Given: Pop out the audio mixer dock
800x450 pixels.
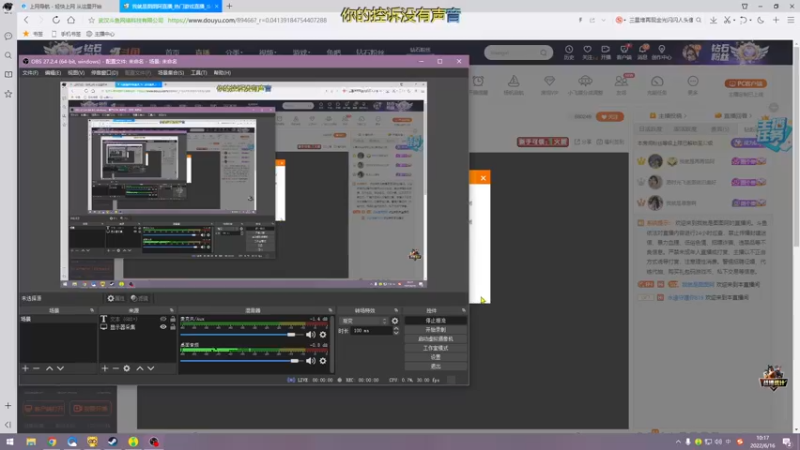Looking at the screenshot, I should [330, 310].
